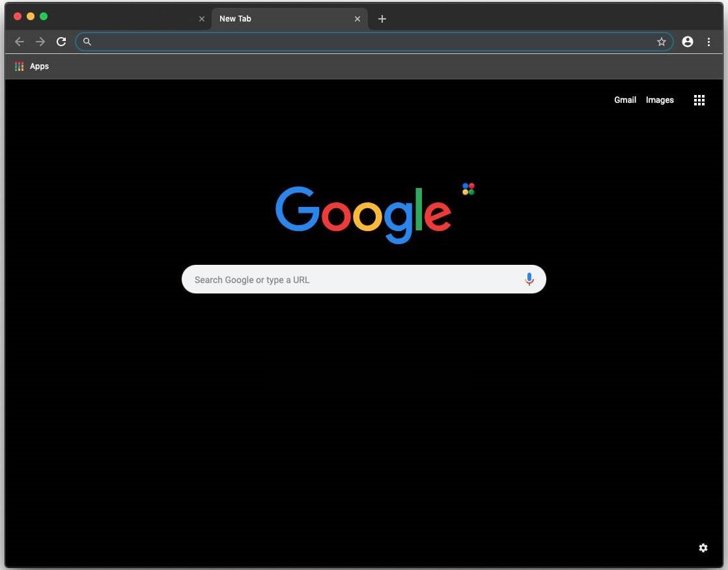Click the Search Google or type a URL box

363,279
